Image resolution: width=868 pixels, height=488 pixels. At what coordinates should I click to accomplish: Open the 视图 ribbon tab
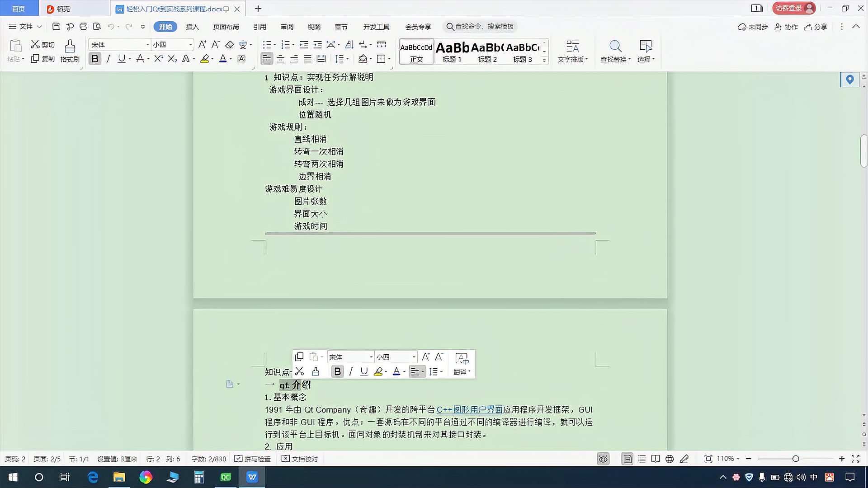click(314, 27)
